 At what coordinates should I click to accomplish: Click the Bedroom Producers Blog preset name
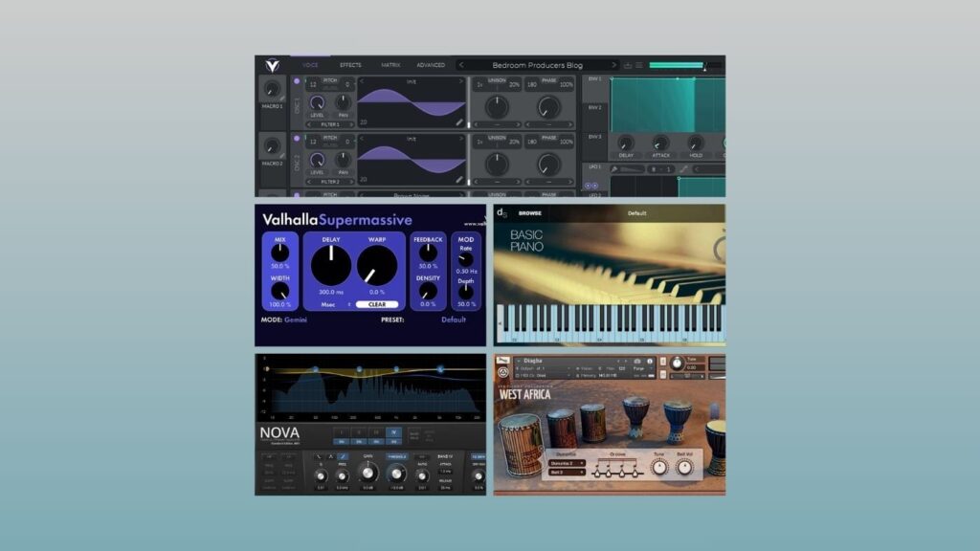(538, 65)
